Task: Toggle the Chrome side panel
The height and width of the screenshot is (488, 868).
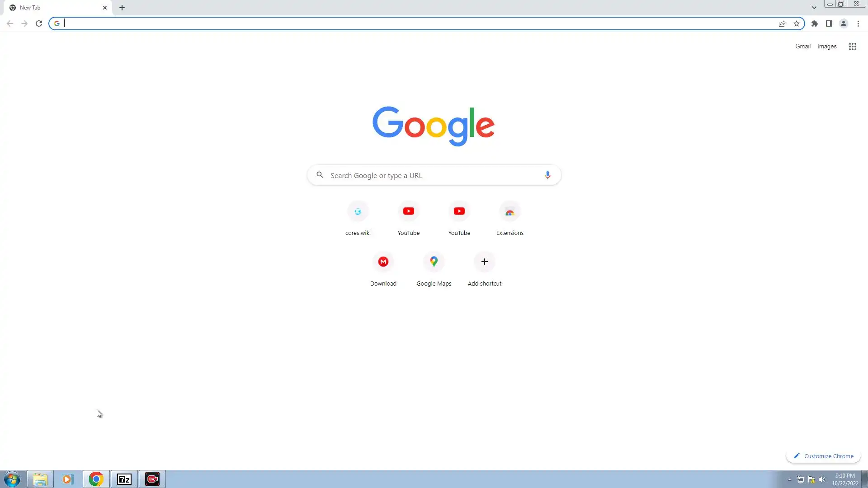Action: click(829, 23)
